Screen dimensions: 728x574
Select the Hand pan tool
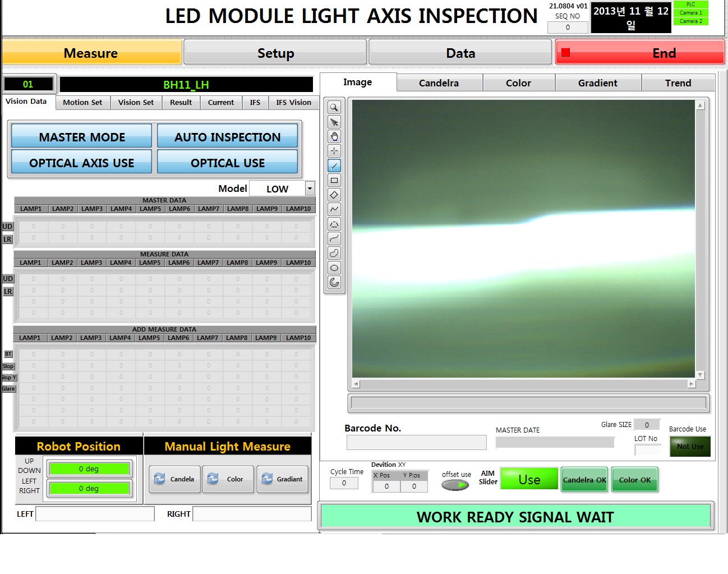(334, 137)
